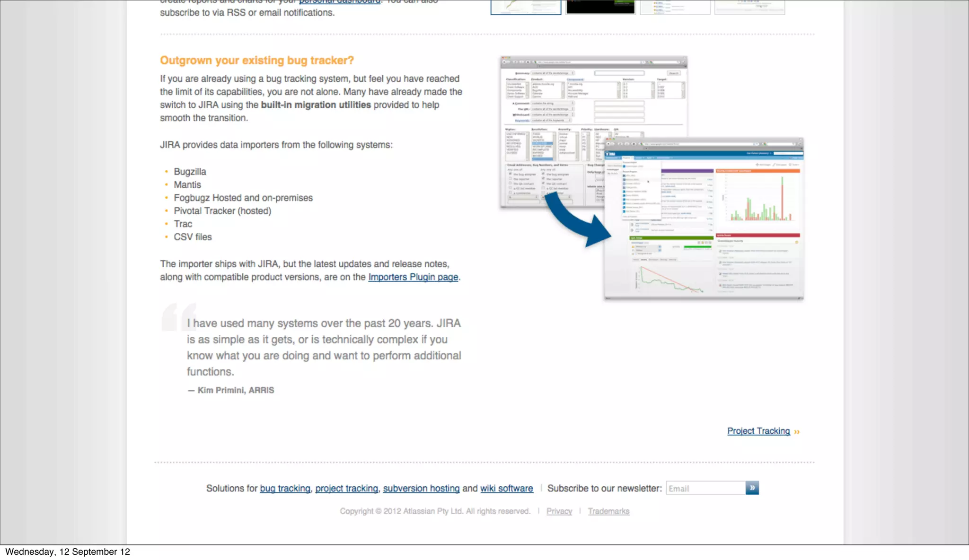Open the Trademarks link in footer
This screenshot has width=969, height=560.
[608, 511]
